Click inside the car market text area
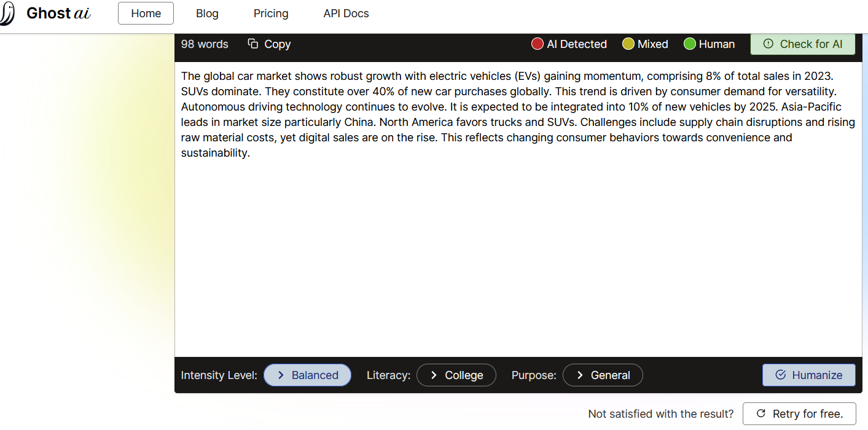 tap(518, 246)
